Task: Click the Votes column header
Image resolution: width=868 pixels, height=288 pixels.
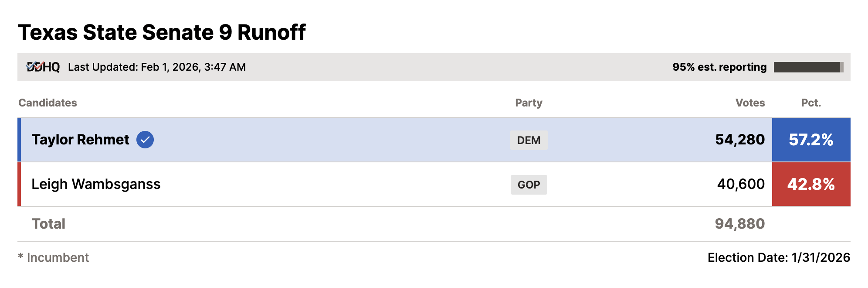Action: (750, 103)
